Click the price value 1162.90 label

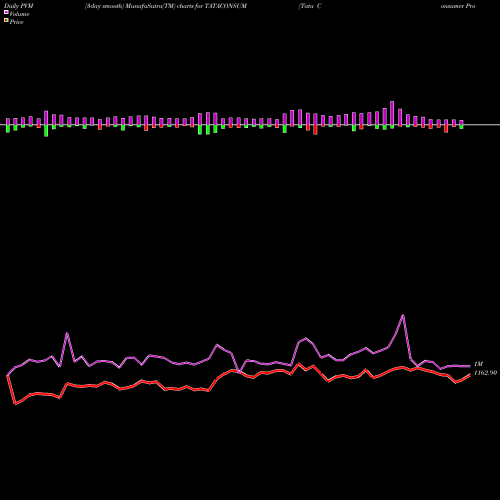(485, 373)
